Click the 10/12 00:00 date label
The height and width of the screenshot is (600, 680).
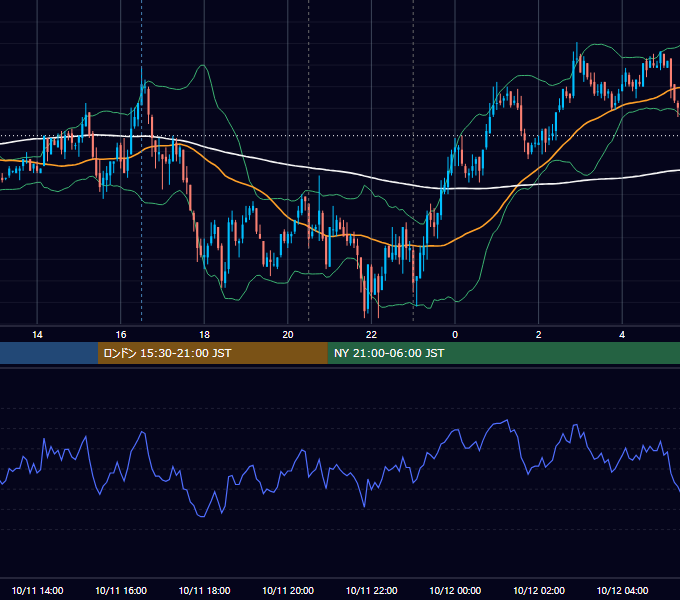click(455, 590)
